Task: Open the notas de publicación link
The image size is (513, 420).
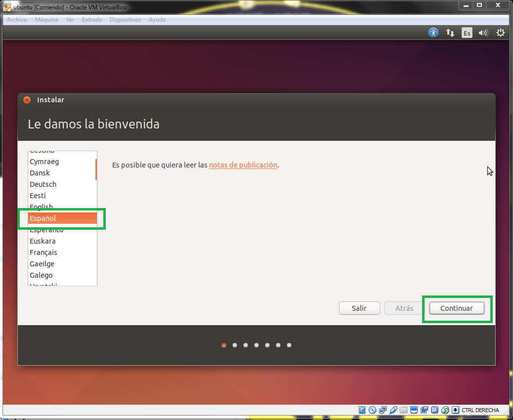Action: click(x=243, y=165)
